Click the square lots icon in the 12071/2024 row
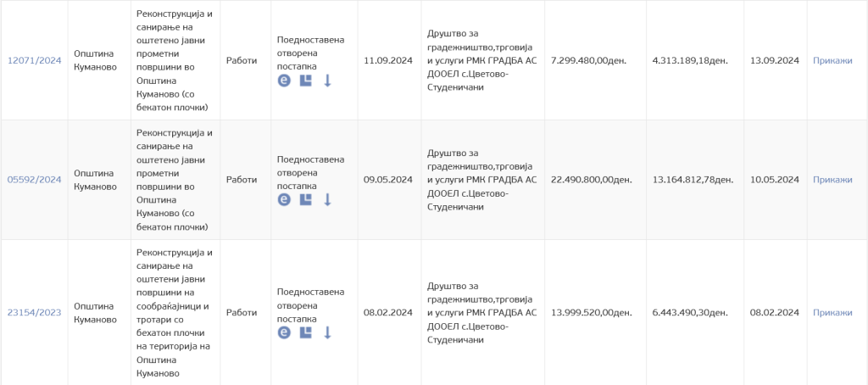The width and height of the screenshot is (868, 385). click(x=307, y=81)
